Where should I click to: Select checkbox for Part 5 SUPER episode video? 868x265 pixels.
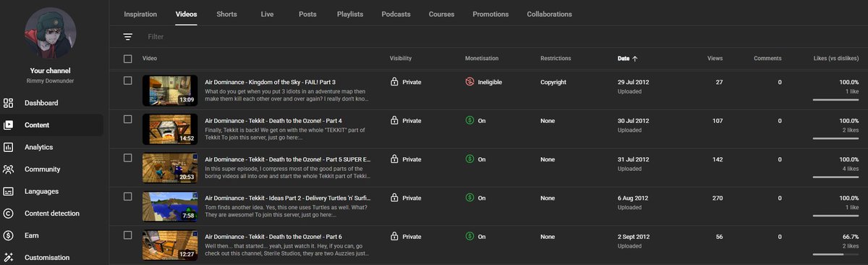(128, 157)
